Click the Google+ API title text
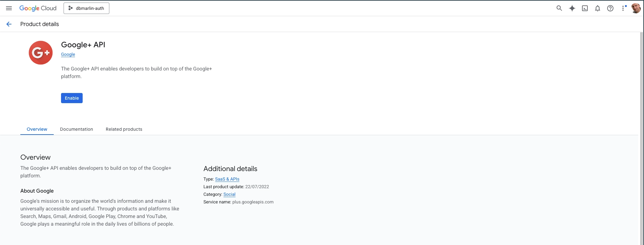Image resolution: width=644 pixels, height=245 pixels. click(x=83, y=45)
